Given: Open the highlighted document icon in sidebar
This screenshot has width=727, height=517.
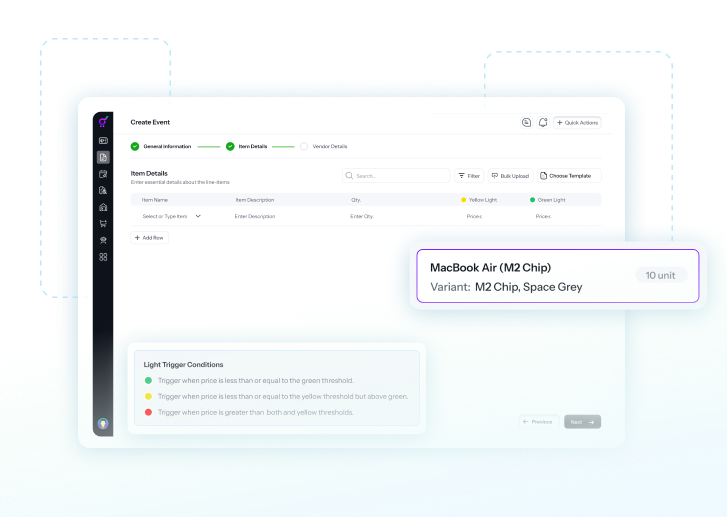Looking at the screenshot, I should click(x=103, y=157).
